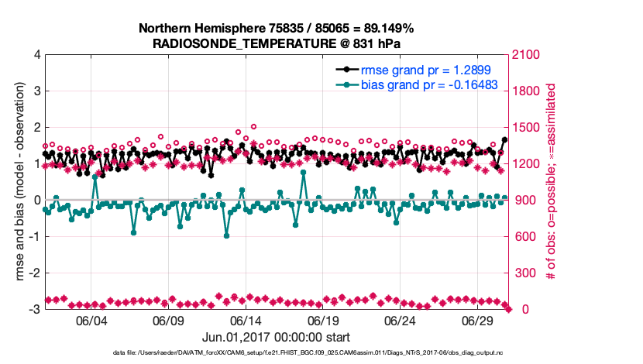Click the x-axis label 'Jun.01,2017 00:00:00 start'
The width and height of the screenshot is (643, 364).
(276, 338)
